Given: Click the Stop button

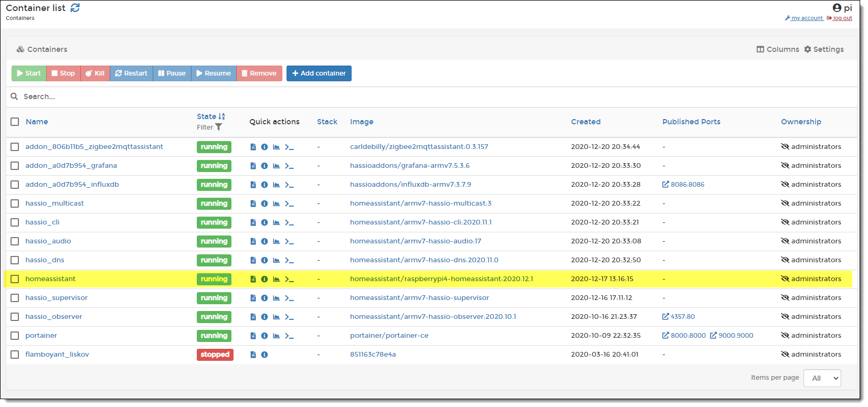Looking at the screenshot, I should pyautogui.click(x=63, y=73).
